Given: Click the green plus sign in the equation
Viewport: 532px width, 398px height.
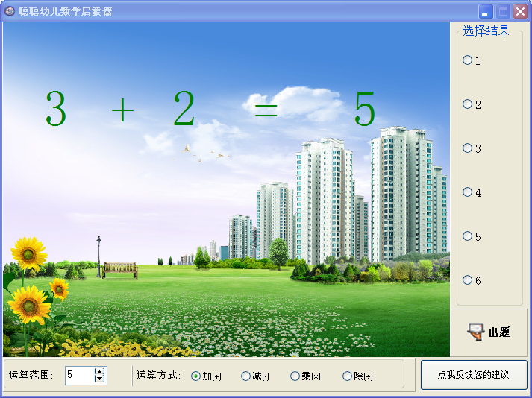Looking at the screenshot, I should point(122,110).
